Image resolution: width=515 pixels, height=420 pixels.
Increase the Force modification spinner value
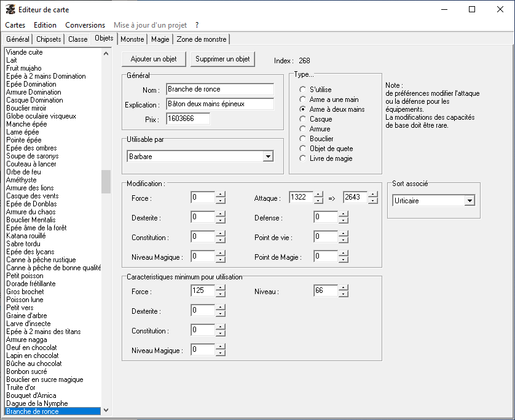(220, 195)
